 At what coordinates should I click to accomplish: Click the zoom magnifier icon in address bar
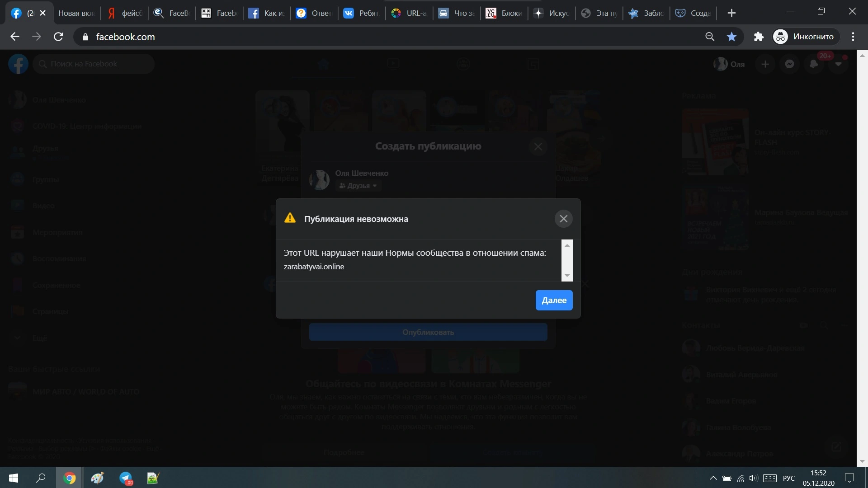click(710, 37)
